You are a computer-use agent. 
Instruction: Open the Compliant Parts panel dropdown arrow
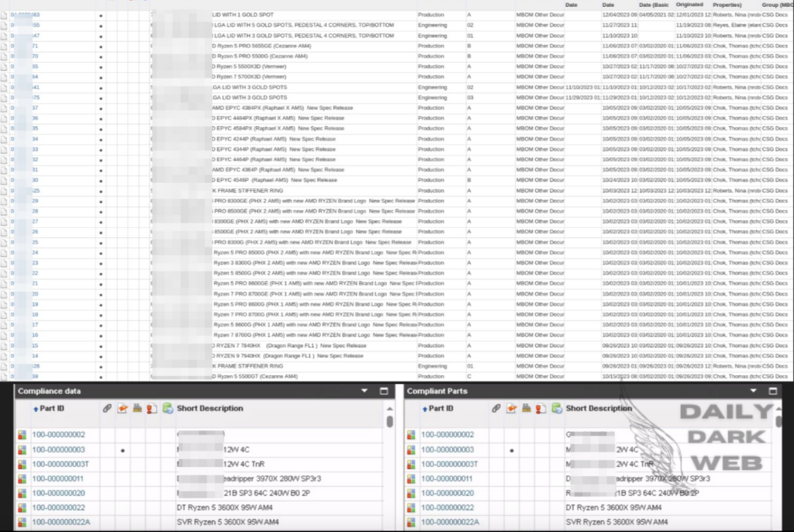pyautogui.click(x=752, y=392)
